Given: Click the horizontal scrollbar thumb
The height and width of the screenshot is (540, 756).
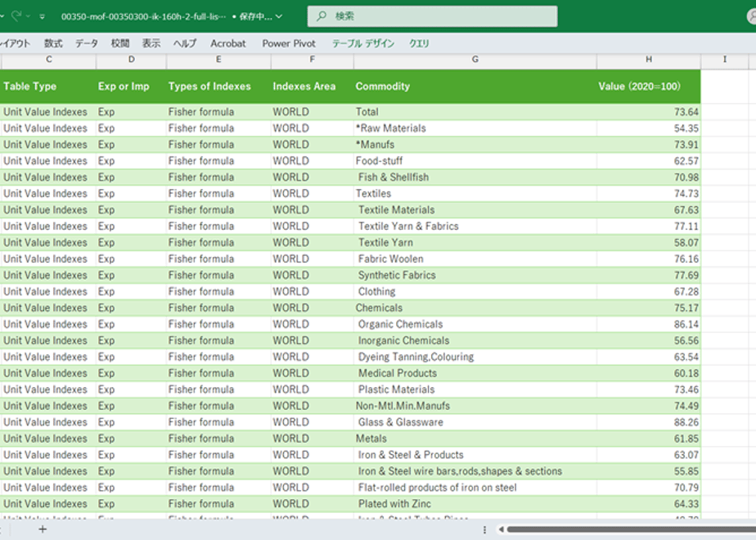Looking at the screenshot, I should (x=631, y=529).
